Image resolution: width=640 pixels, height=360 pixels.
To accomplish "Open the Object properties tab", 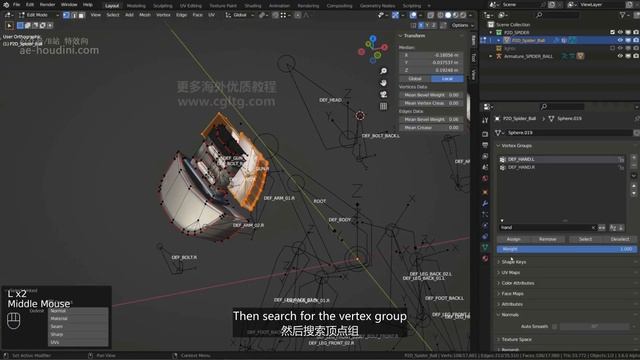I will tap(485, 192).
